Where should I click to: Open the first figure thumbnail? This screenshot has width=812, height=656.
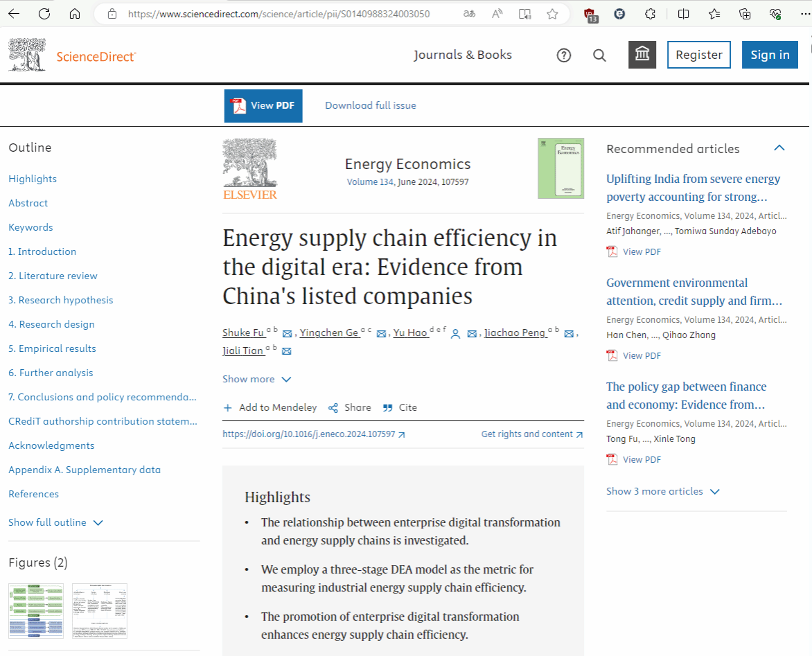(36, 610)
